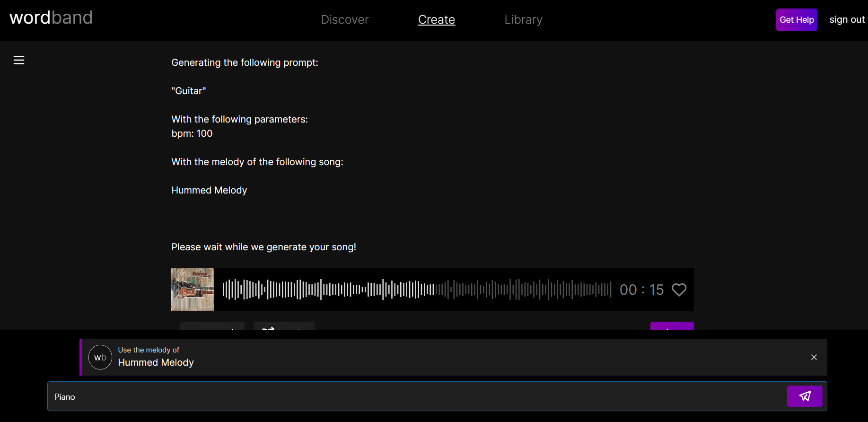This screenshot has width=868, height=422.
Task: Click the wordband logo
Action: (x=51, y=18)
